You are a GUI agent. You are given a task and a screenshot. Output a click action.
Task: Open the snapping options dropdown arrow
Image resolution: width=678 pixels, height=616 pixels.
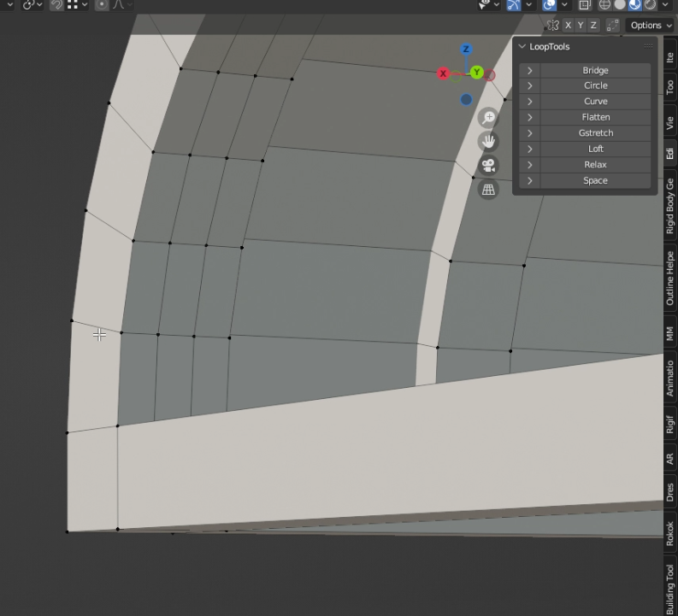point(85,5)
